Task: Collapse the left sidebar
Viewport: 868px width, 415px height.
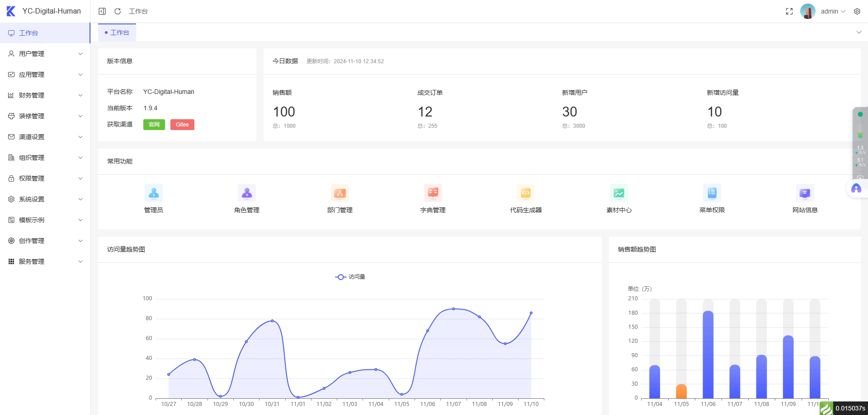Action: pos(102,11)
